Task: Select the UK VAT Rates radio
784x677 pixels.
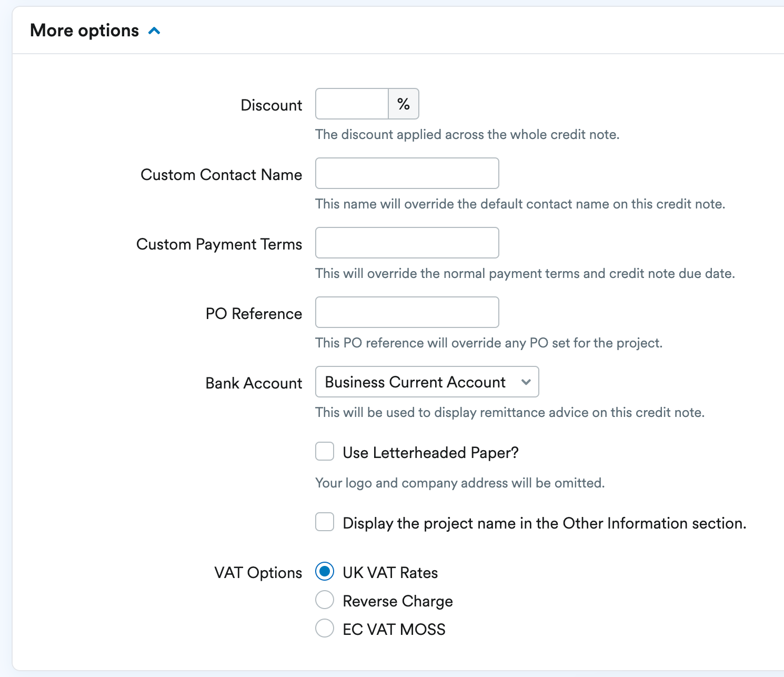Action: [x=325, y=571]
